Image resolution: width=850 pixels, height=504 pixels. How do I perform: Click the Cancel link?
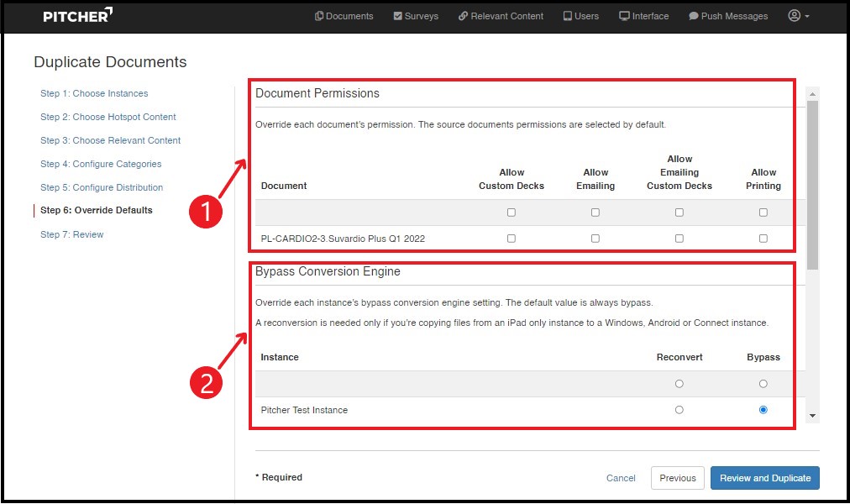click(x=621, y=478)
